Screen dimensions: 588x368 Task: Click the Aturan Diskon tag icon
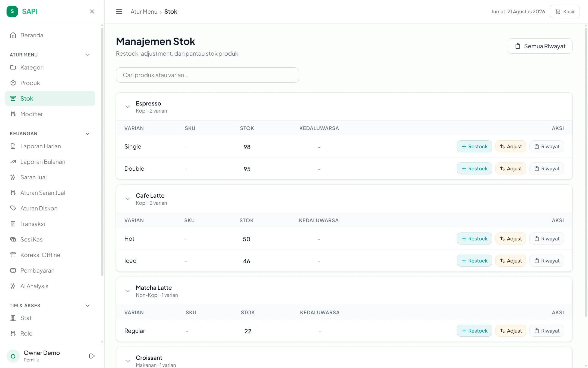click(13, 208)
